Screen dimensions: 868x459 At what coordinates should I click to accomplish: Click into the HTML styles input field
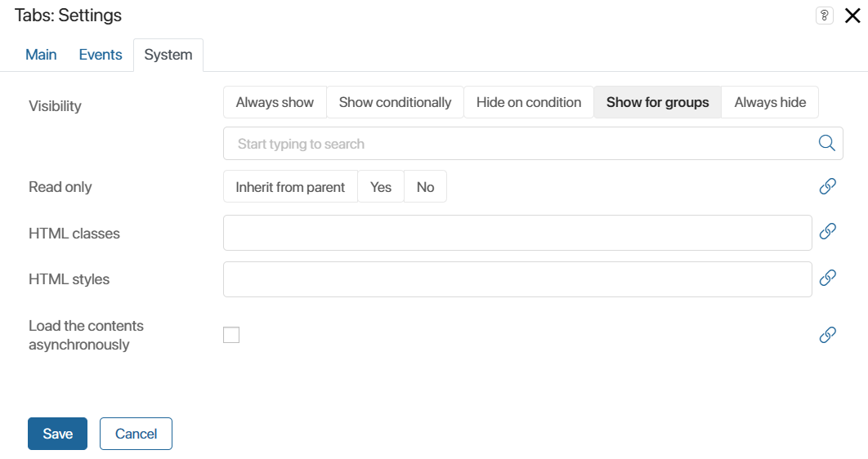click(x=517, y=279)
